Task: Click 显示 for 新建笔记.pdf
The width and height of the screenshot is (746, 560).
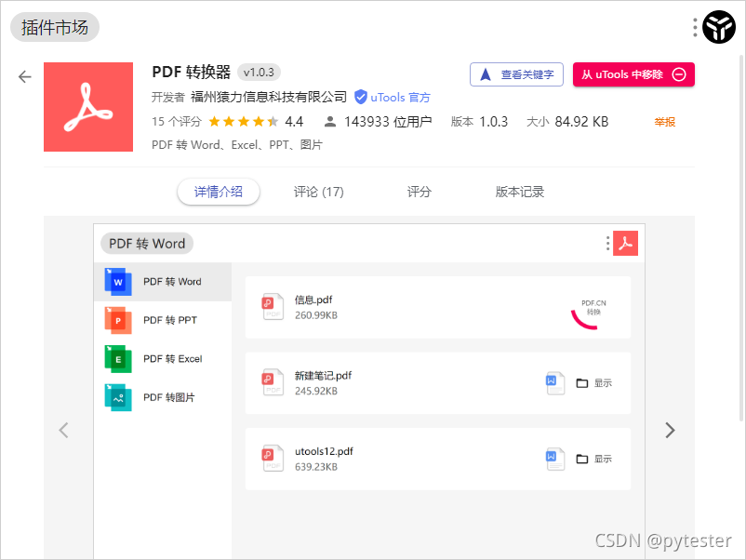Action: click(593, 383)
